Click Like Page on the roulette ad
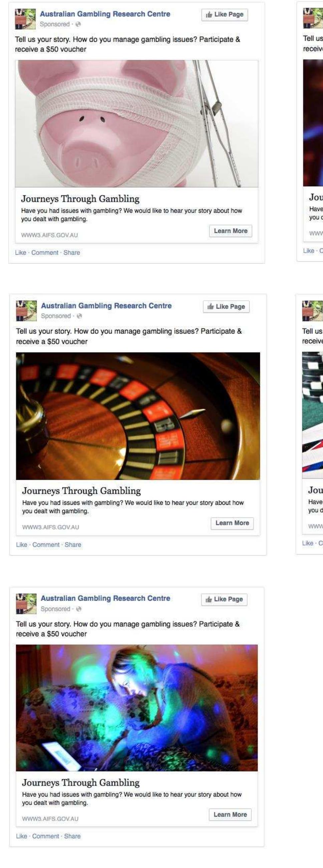This screenshot has width=323, height=868. [x=226, y=306]
